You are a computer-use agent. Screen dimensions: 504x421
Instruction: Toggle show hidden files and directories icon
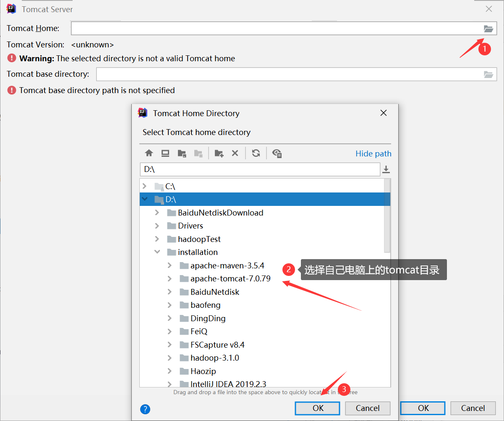[x=277, y=153]
